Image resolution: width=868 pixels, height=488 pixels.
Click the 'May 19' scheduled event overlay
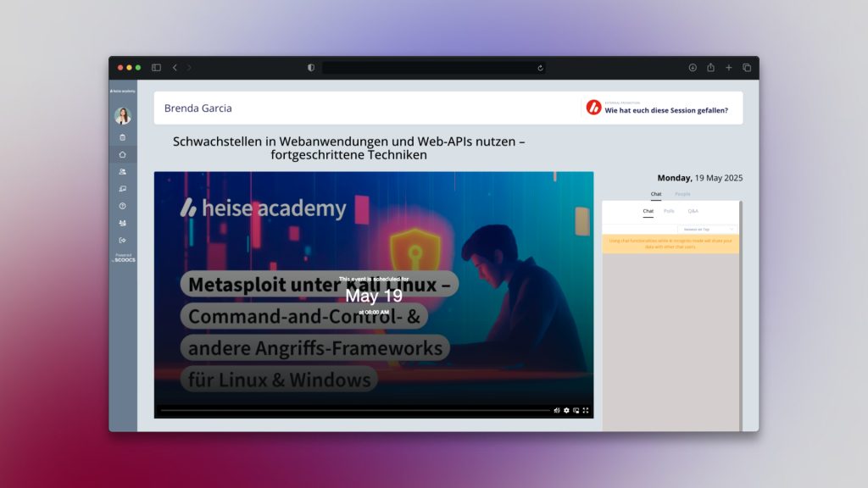pyautogui.click(x=374, y=296)
